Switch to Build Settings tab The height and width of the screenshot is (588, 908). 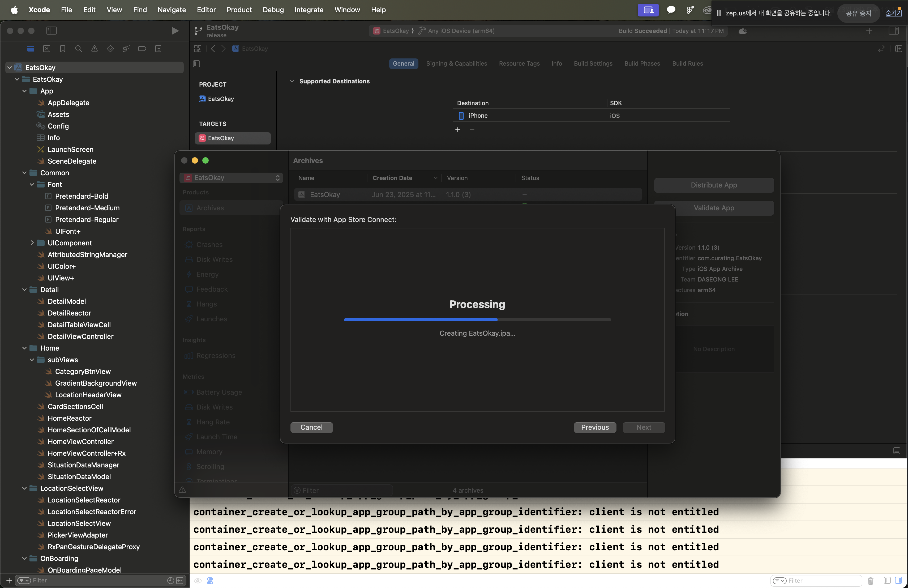click(x=593, y=63)
